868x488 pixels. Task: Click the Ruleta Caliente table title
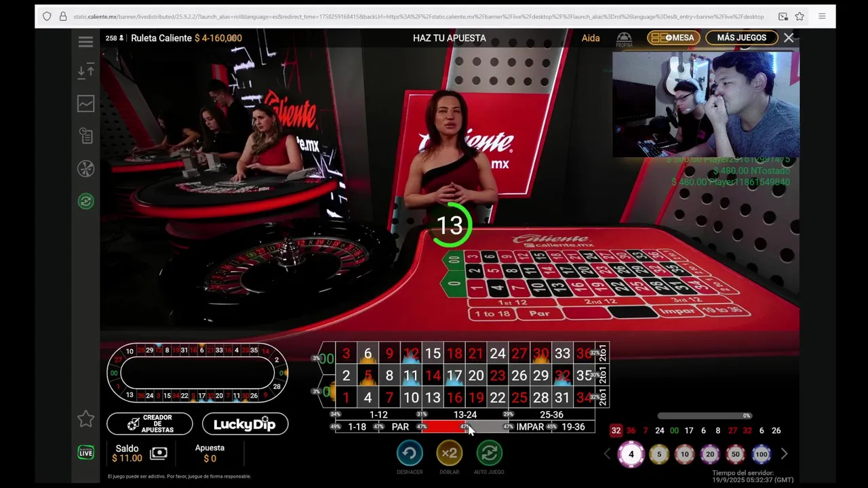coord(161,38)
